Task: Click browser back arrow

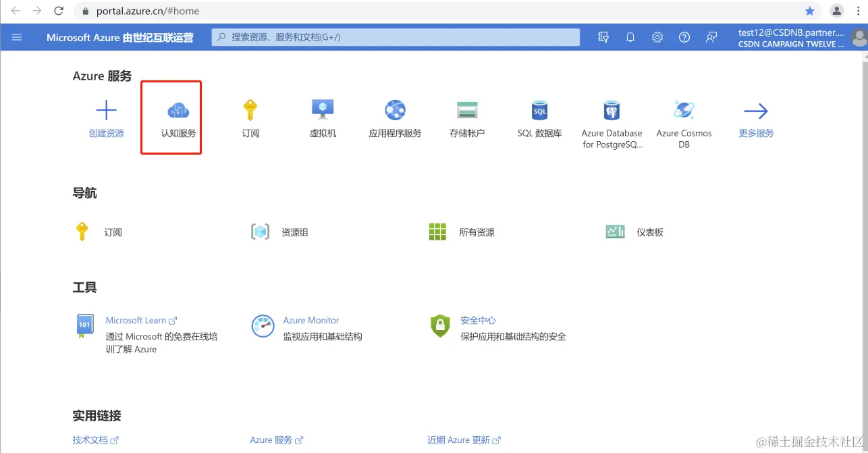Action: coord(16,11)
